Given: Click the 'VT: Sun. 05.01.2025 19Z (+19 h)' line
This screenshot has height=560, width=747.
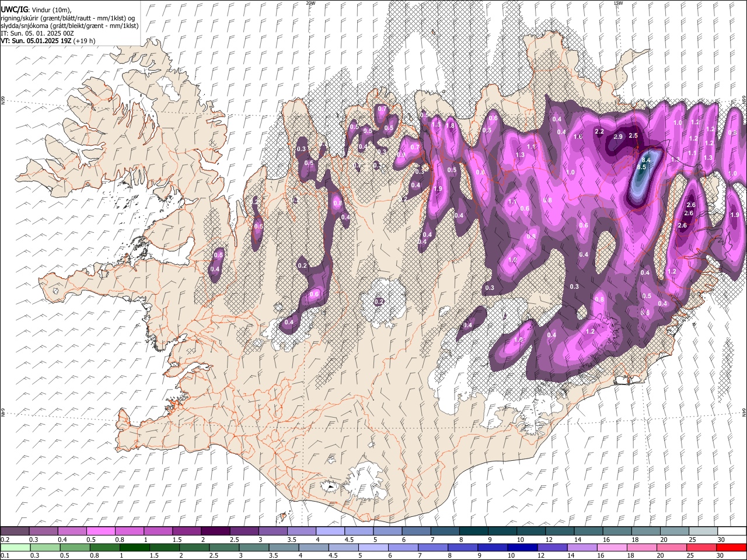Looking at the screenshot, I should coord(48,41).
